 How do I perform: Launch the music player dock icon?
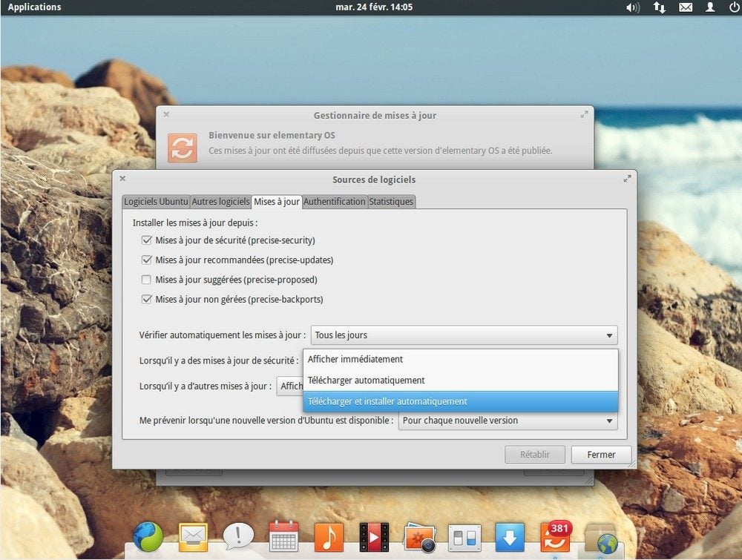(329, 537)
